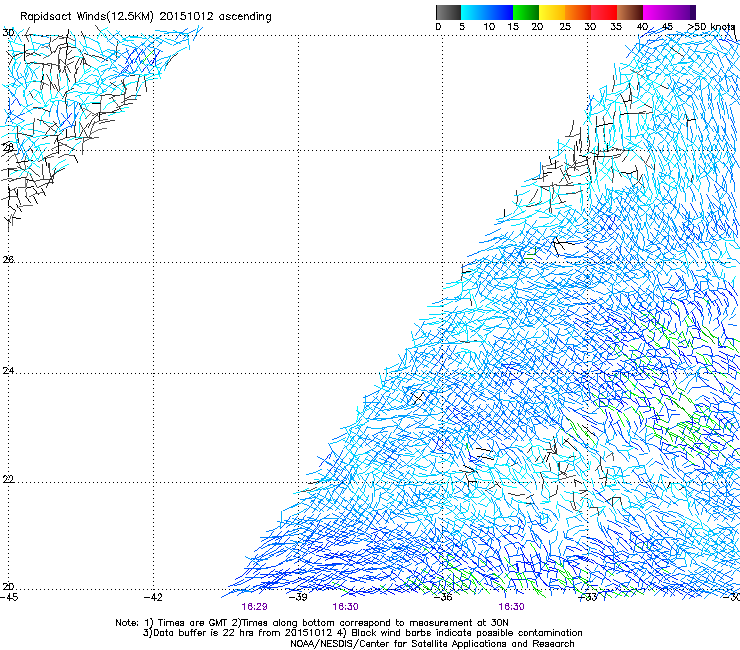Click the NOAA/NESDIS credit line
Viewport: 740px width, 650px height.
point(432,644)
